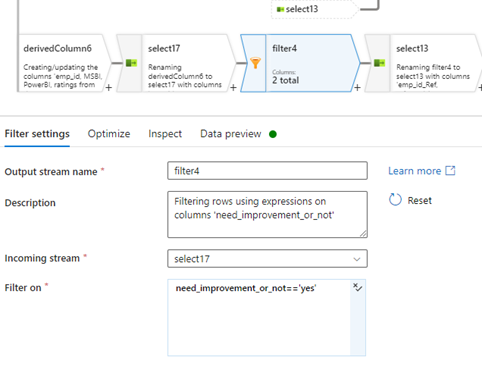Open the Learn more link
Image resolution: width=482 pixels, height=376 pixels.
pos(414,171)
